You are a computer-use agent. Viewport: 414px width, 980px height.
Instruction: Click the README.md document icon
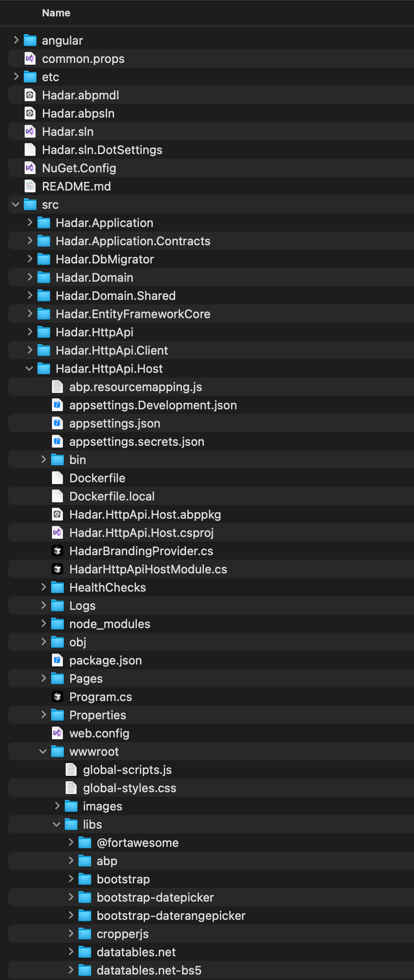(30, 186)
